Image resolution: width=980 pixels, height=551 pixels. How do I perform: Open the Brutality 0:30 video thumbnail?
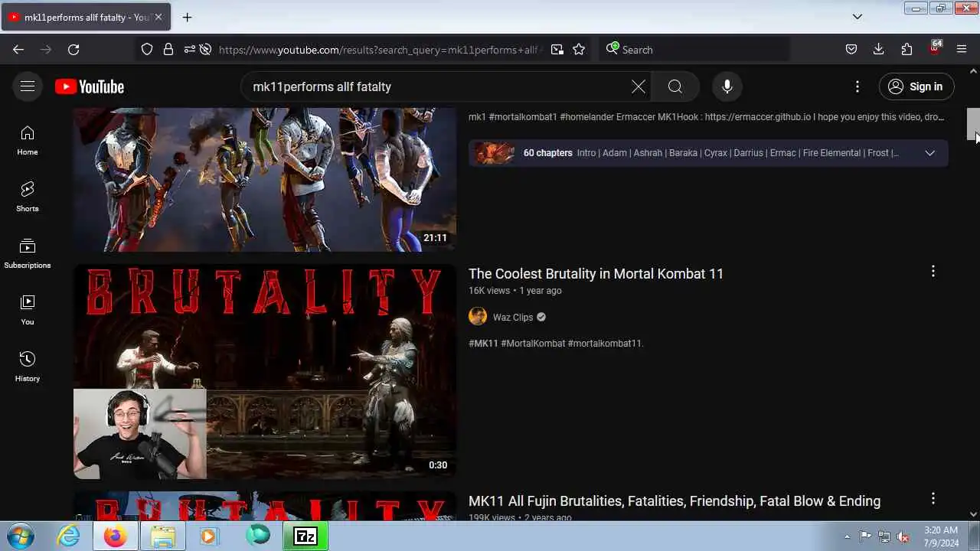(x=265, y=371)
